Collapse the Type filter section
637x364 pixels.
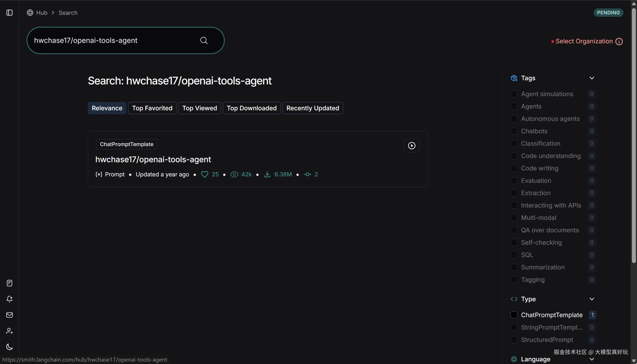(x=592, y=299)
